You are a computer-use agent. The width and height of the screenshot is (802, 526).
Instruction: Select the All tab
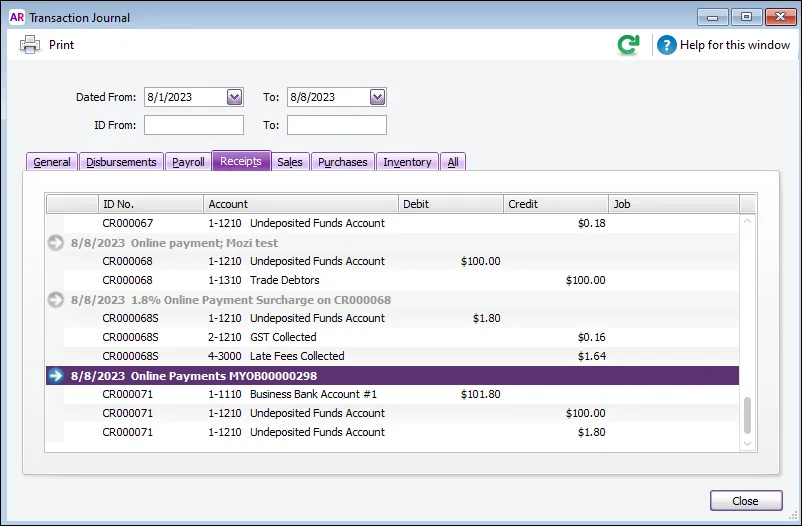click(453, 162)
